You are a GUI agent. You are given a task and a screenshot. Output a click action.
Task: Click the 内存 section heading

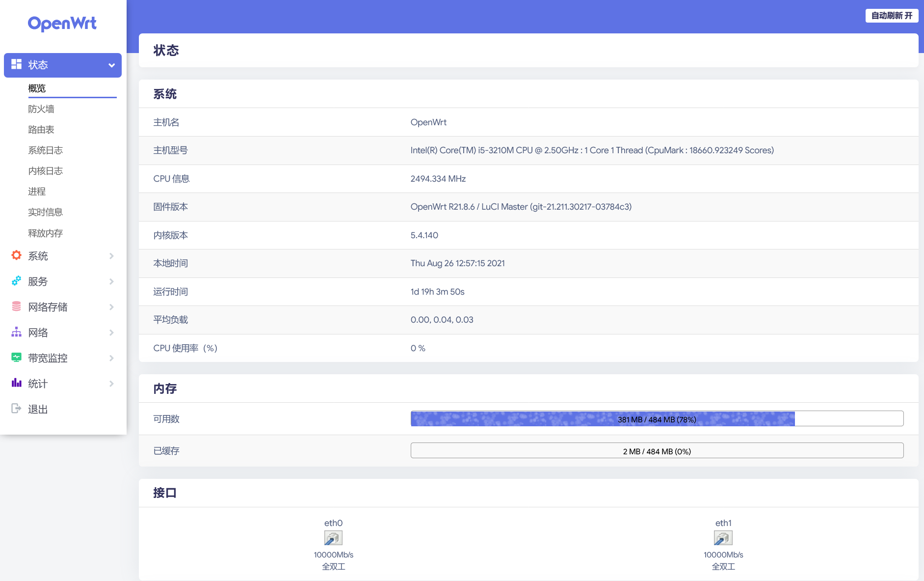pos(165,388)
